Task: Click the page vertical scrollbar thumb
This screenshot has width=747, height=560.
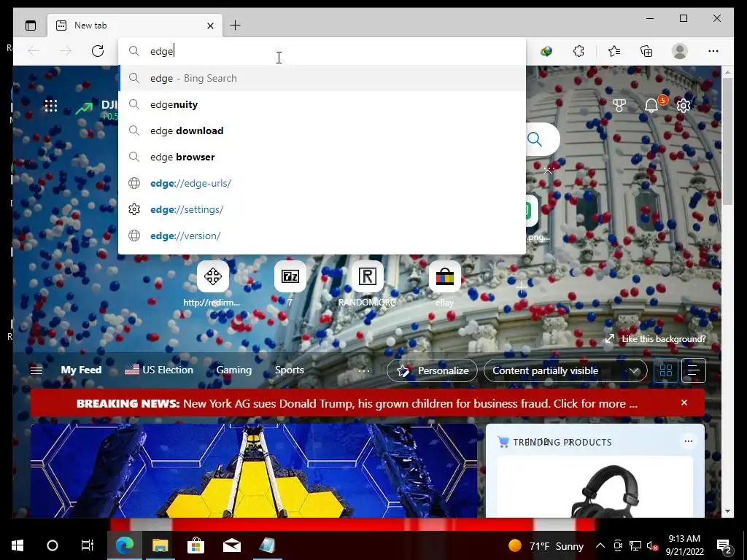Action: click(727, 141)
